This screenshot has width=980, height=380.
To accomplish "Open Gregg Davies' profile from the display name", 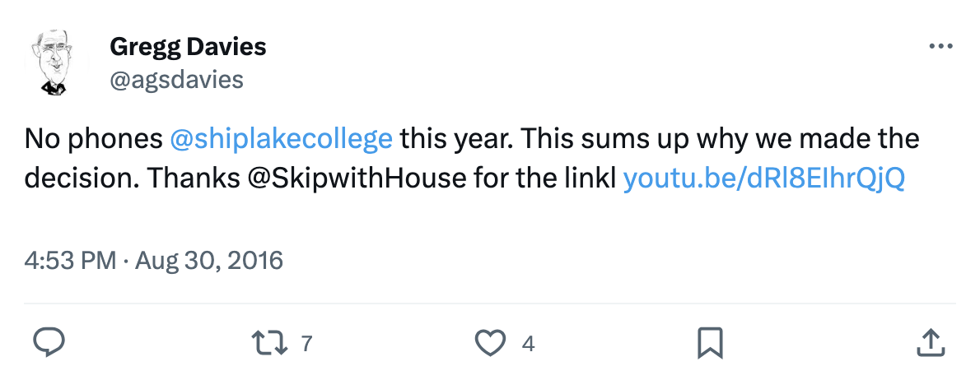I will (188, 47).
